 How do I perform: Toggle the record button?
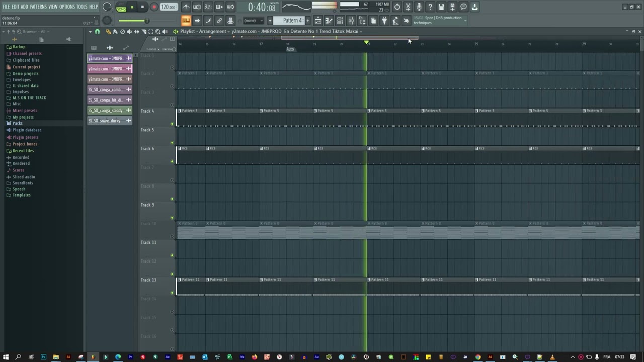point(154,7)
